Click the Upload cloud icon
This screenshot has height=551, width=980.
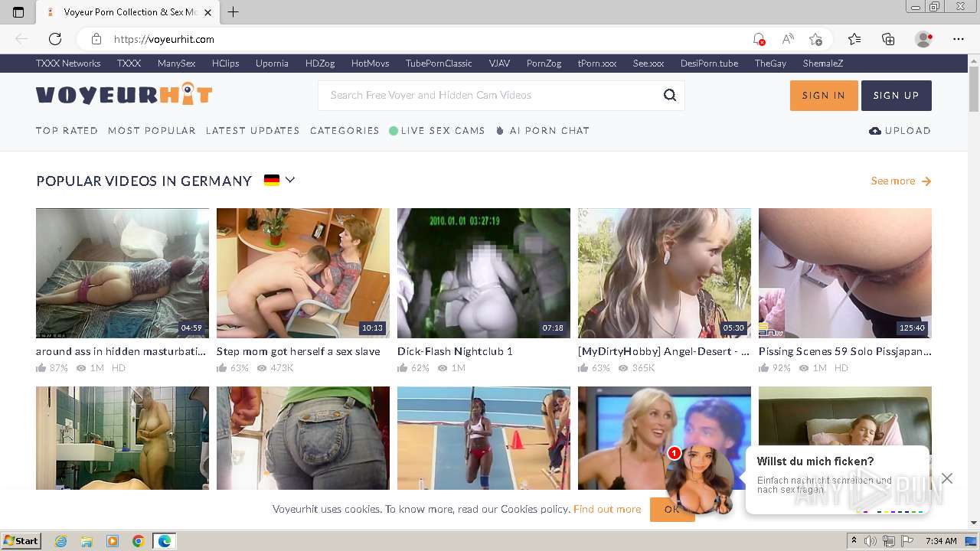pos(875,131)
